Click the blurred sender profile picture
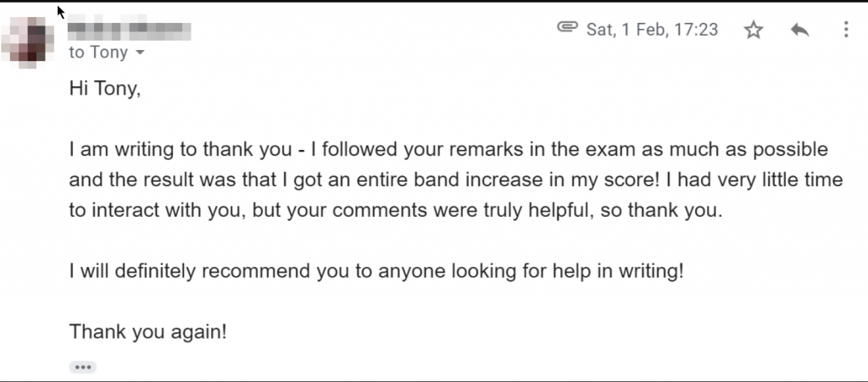The width and height of the screenshot is (868, 382). (28, 42)
